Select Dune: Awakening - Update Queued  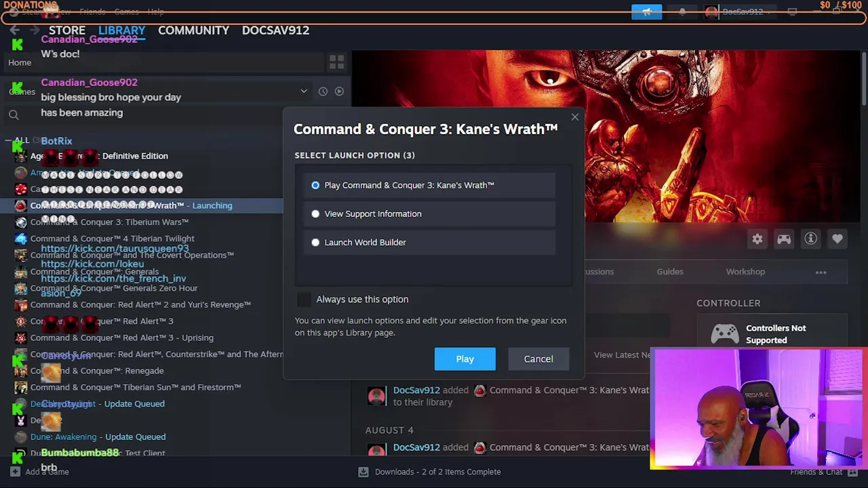click(98, 436)
